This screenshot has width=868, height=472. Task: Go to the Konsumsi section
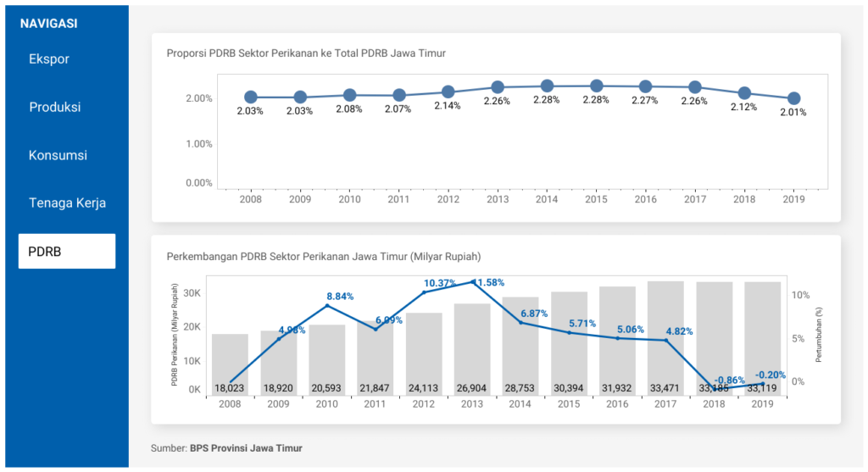point(58,156)
